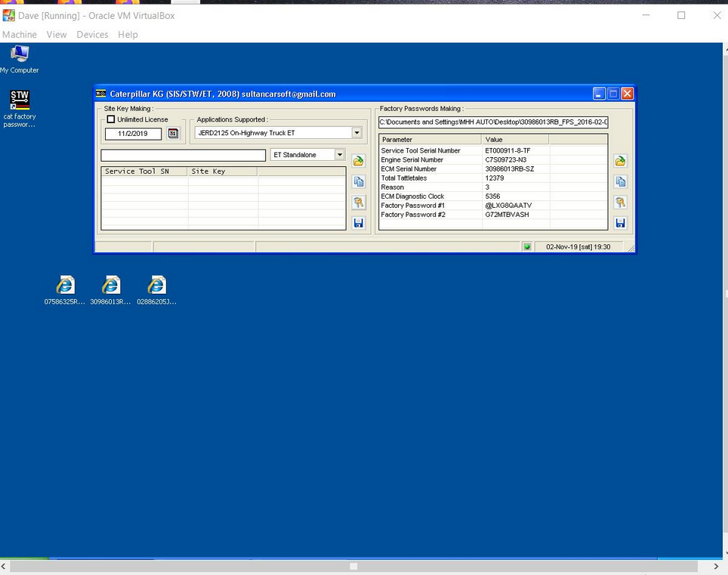
Task: Click the factory password file path field
Action: click(493, 122)
